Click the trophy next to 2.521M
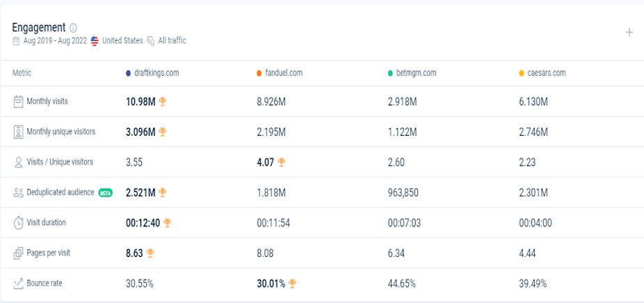 (x=163, y=192)
